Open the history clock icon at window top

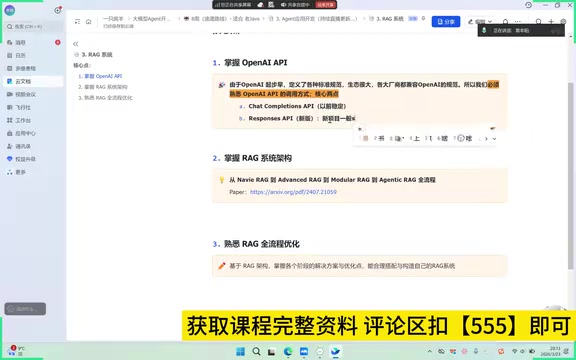528,5
